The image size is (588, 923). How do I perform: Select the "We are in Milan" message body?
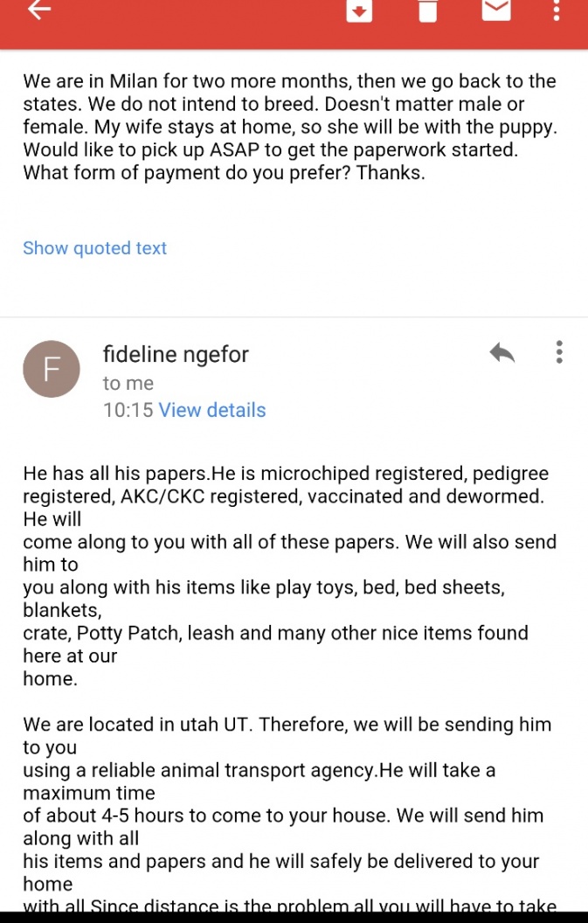click(290, 127)
